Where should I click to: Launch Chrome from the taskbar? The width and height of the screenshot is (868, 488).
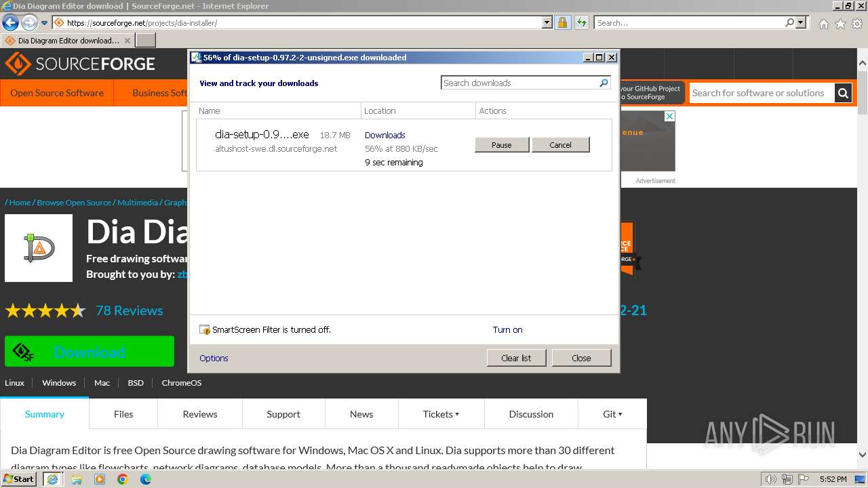123,479
